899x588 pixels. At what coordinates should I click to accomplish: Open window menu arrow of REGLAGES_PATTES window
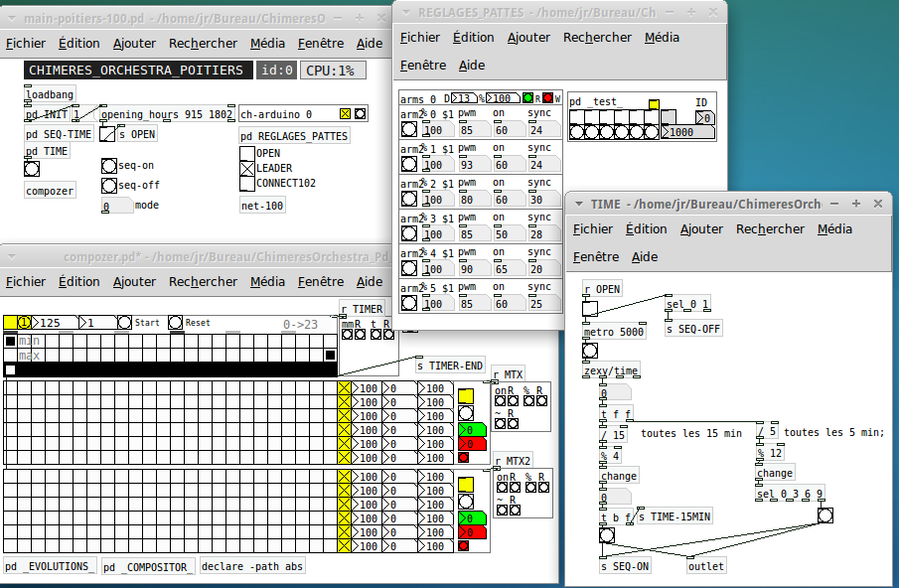pos(406,12)
